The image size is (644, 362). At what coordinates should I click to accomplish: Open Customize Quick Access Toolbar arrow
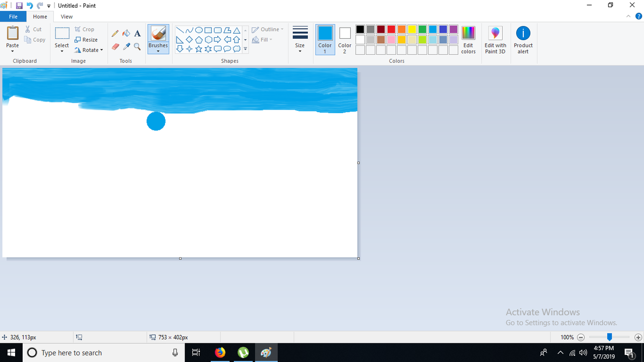pyautogui.click(x=49, y=6)
